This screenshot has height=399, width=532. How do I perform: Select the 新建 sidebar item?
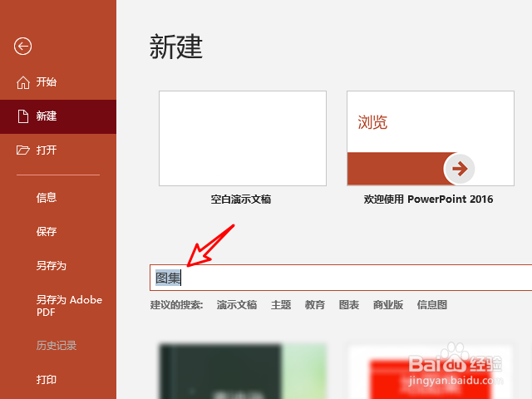(58, 116)
